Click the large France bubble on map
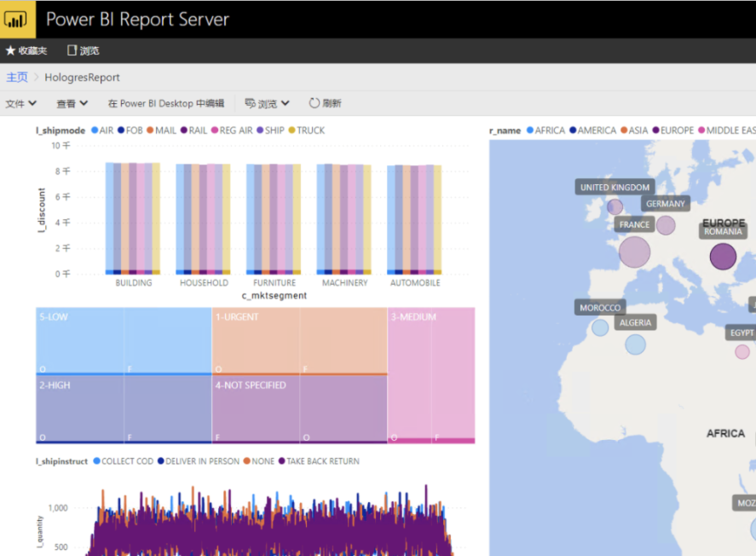The height and width of the screenshot is (556, 756). [634, 252]
